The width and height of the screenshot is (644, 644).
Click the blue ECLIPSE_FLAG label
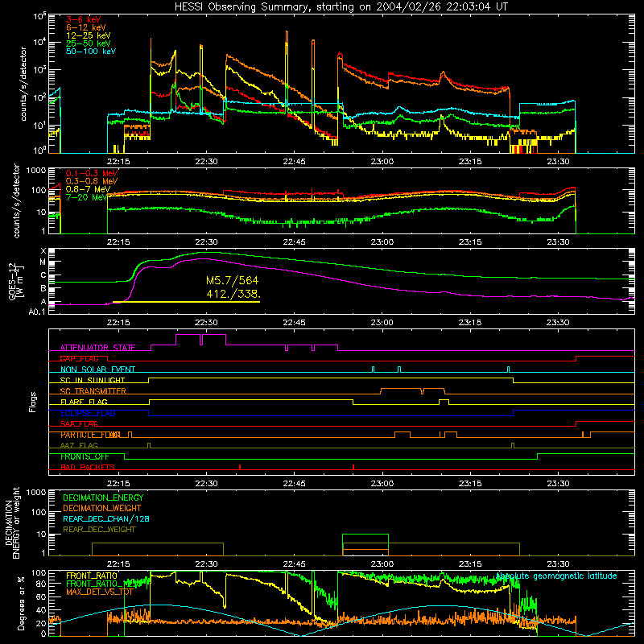(88, 413)
